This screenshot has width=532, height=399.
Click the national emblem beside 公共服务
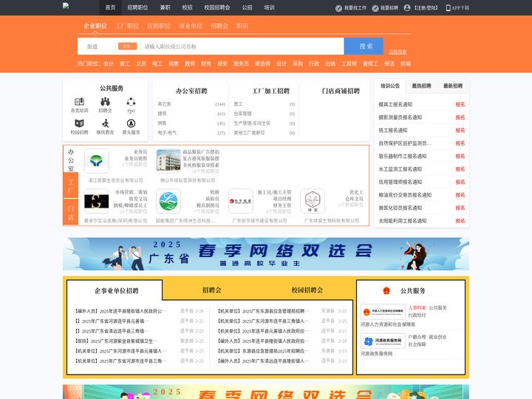coord(386,291)
